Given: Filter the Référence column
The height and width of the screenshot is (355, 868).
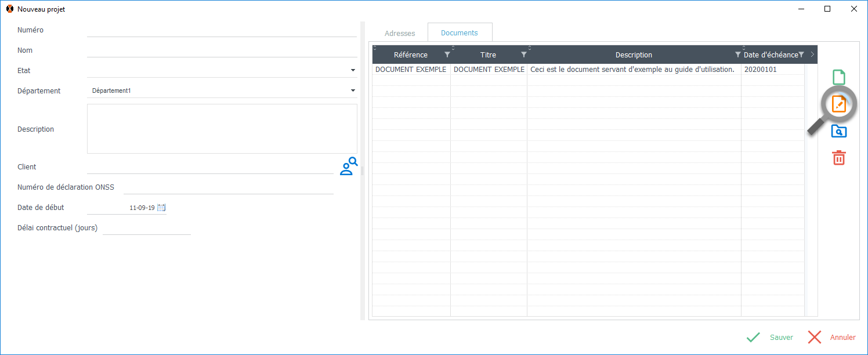Looking at the screenshot, I should (x=447, y=55).
